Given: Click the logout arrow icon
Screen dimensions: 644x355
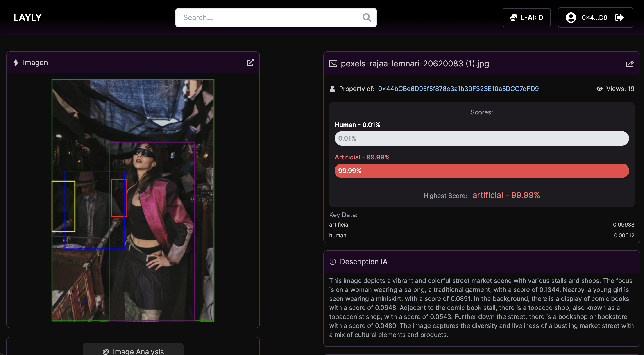Looking at the screenshot, I should [x=619, y=18].
